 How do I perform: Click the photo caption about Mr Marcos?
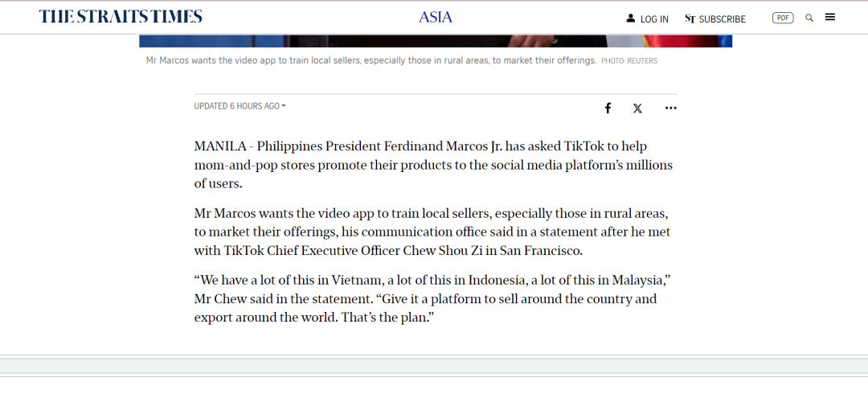click(371, 60)
